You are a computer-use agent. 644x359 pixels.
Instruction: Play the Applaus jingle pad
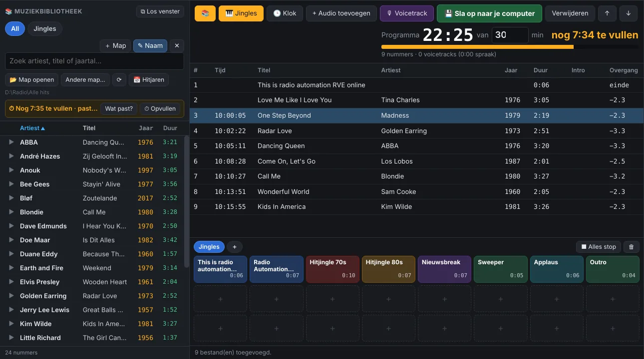coord(557,269)
